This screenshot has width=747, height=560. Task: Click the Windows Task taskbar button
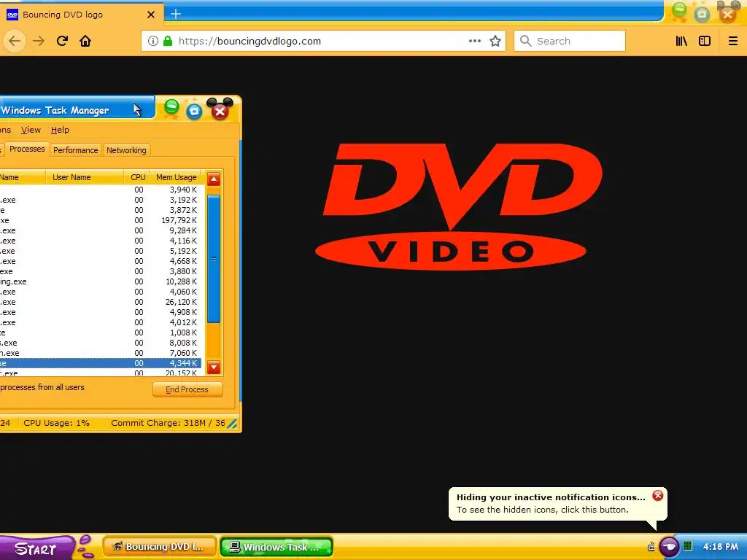tap(276, 547)
